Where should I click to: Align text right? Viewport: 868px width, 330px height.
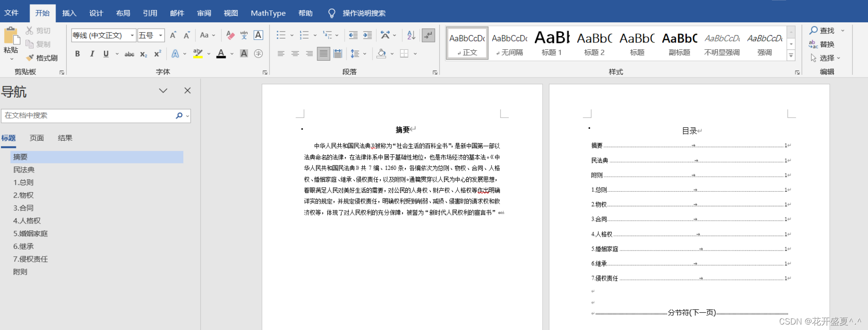pos(309,54)
